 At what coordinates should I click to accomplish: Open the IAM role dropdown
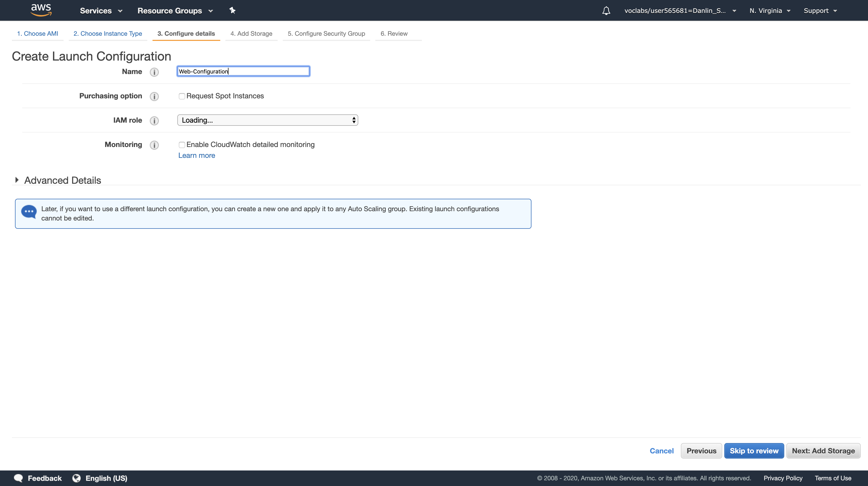[x=268, y=120]
